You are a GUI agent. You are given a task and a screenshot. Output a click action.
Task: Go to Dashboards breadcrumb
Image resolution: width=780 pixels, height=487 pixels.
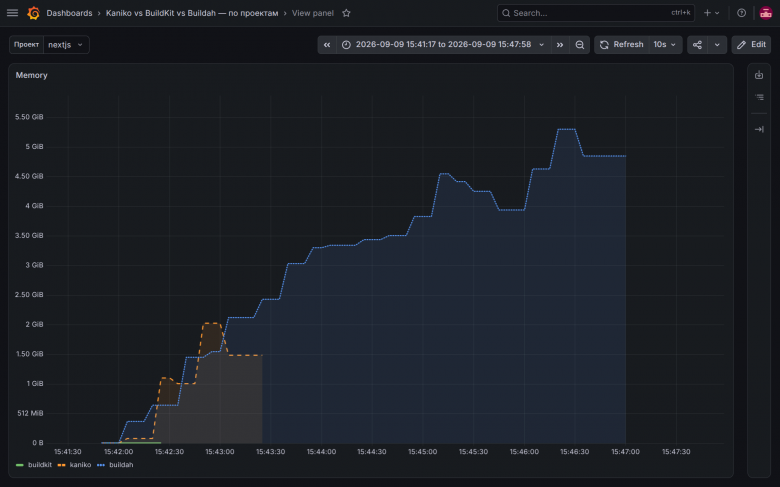tap(69, 13)
